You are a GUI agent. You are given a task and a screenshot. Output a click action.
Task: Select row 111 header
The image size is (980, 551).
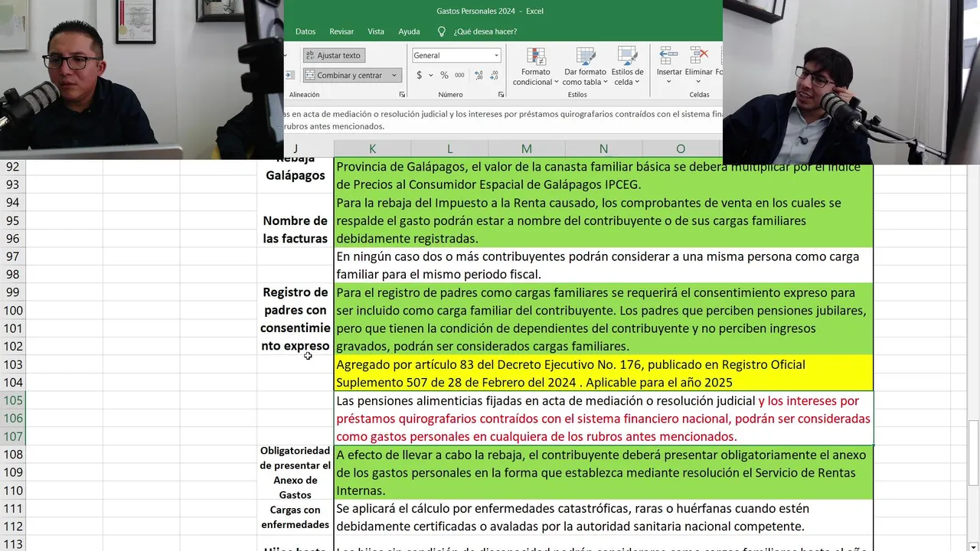pos(12,509)
